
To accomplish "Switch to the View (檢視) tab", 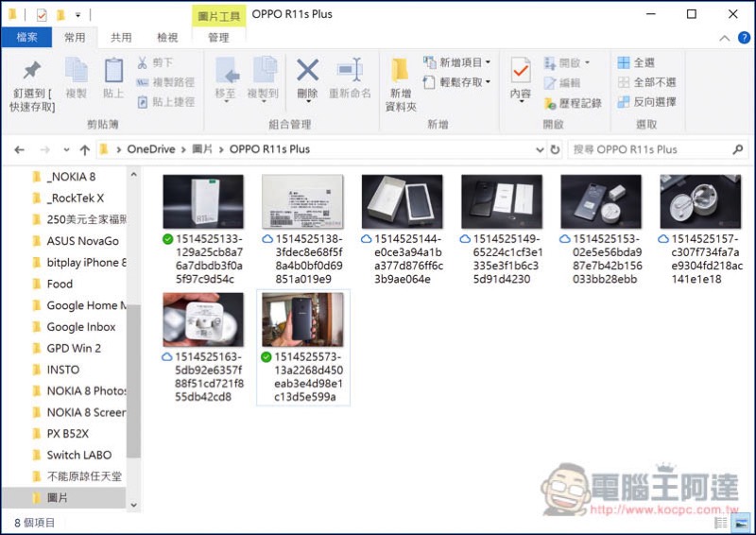I will [x=167, y=38].
